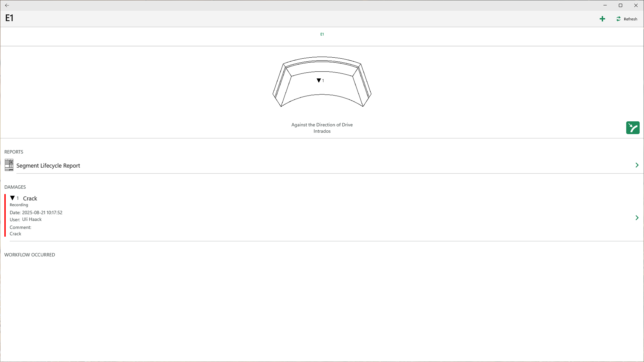Open Segment Lifecycle Report
This screenshot has width=644, height=362.
pyautogui.click(x=322, y=165)
